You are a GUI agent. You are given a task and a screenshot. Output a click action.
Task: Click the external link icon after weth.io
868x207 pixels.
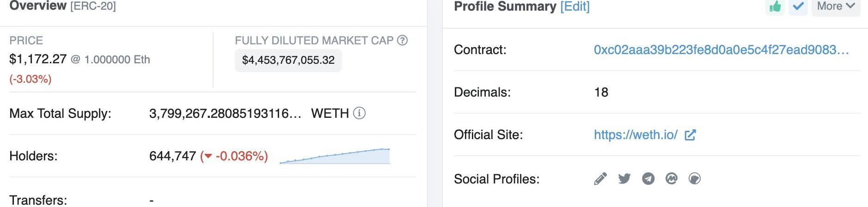[690, 135]
